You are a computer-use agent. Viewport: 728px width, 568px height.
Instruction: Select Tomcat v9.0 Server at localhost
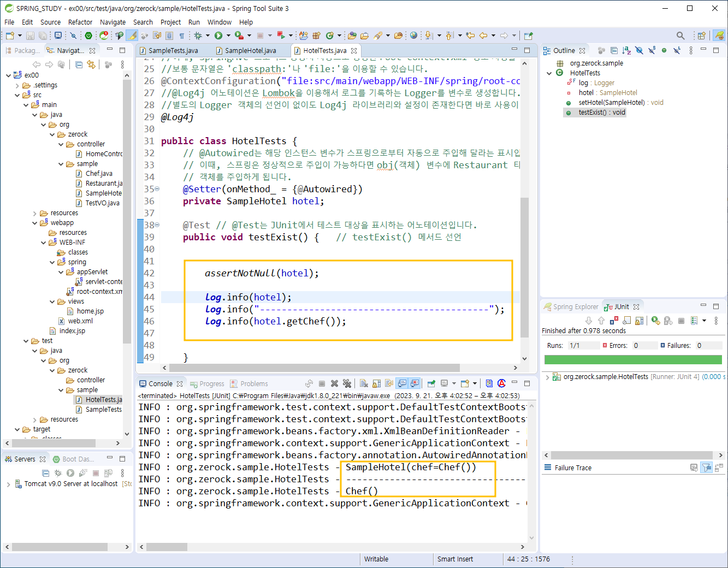71,484
